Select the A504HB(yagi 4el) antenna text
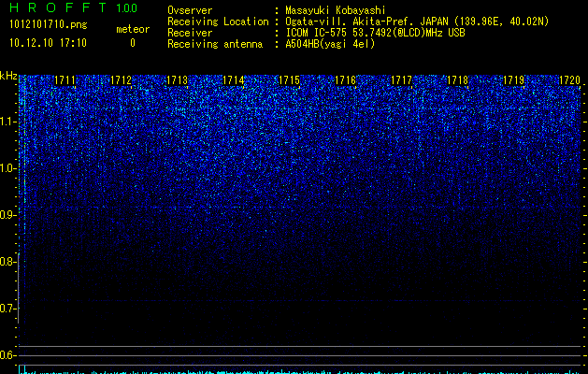This screenshot has height=374, width=588. tap(330, 44)
